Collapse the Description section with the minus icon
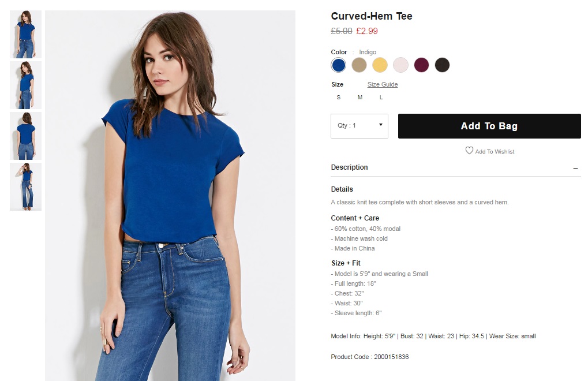Image resolution: width=588 pixels, height=381 pixels. pos(575,168)
